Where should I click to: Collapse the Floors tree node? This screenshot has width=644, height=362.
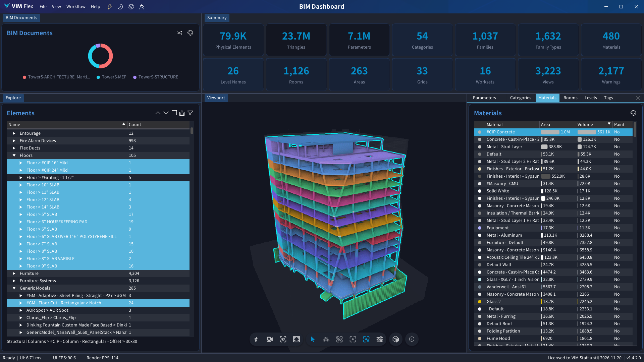14,156
